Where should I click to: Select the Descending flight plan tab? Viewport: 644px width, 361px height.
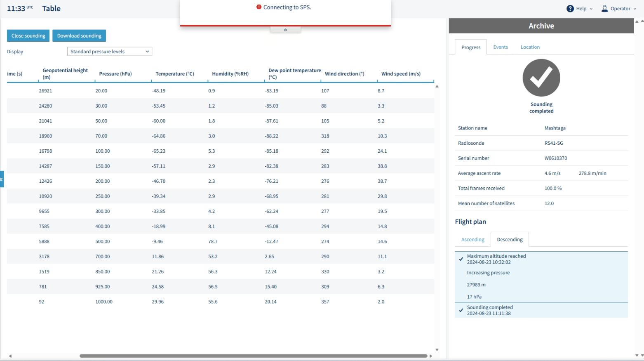pyautogui.click(x=510, y=240)
